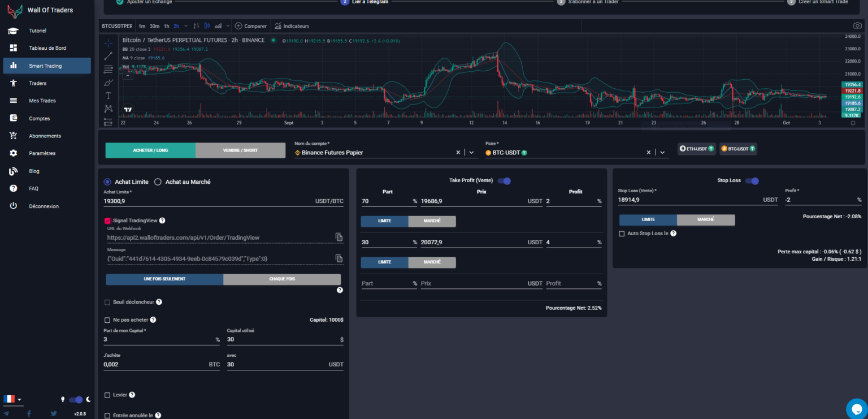
Task: Select the trend line drawing tool
Action: point(108,56)
